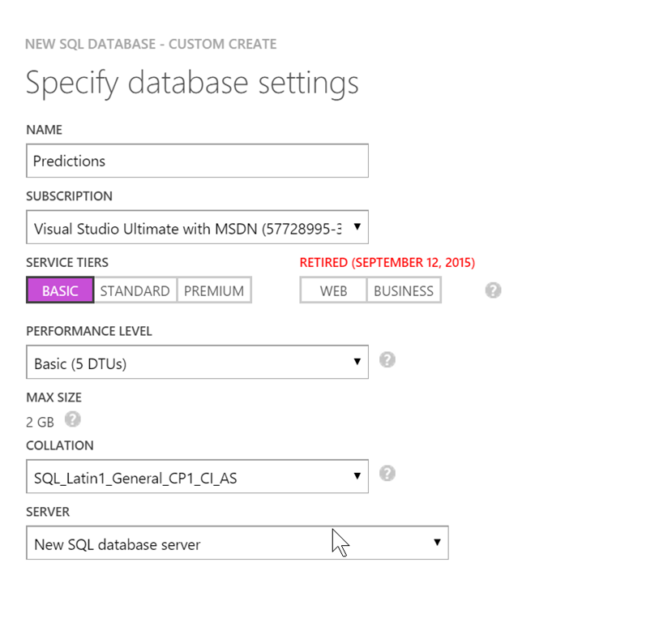Switch to the Standard service tier

pos(135,290)
